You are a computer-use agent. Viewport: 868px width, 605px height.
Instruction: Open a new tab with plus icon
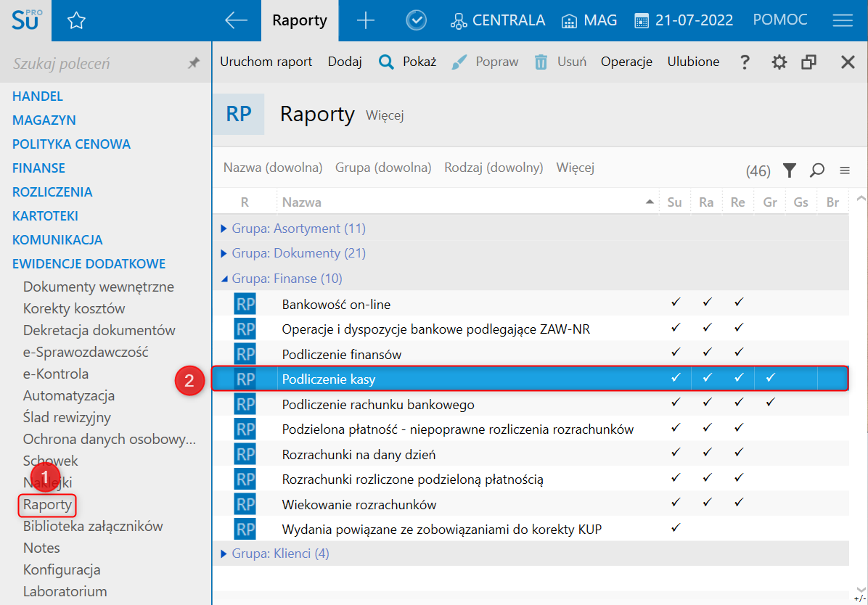pos(366,21)
